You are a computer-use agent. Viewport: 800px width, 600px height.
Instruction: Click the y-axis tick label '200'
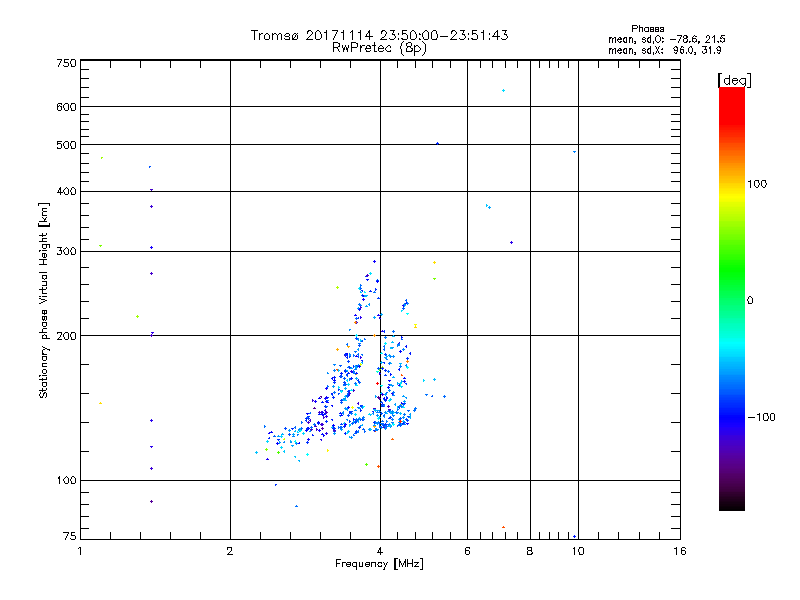click(66, 336)
